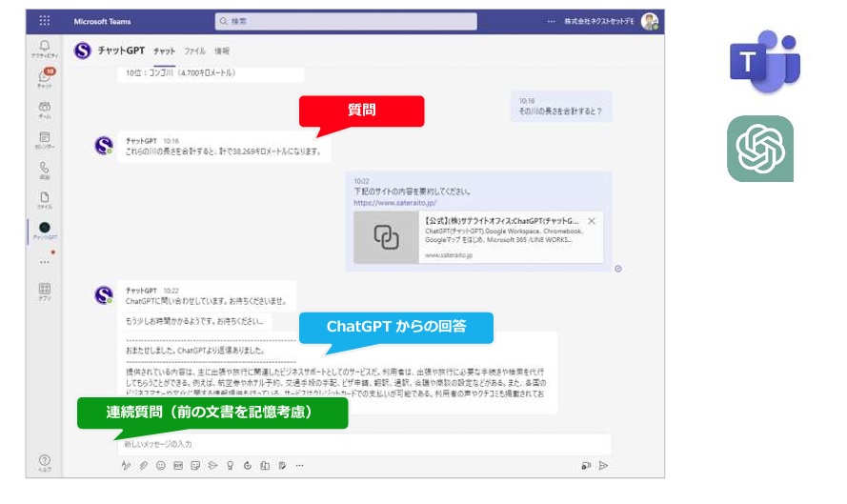Click the send message arrow icon
Image resolution: width=847 pixels, height=504 pixels.
tap(603, 465)
